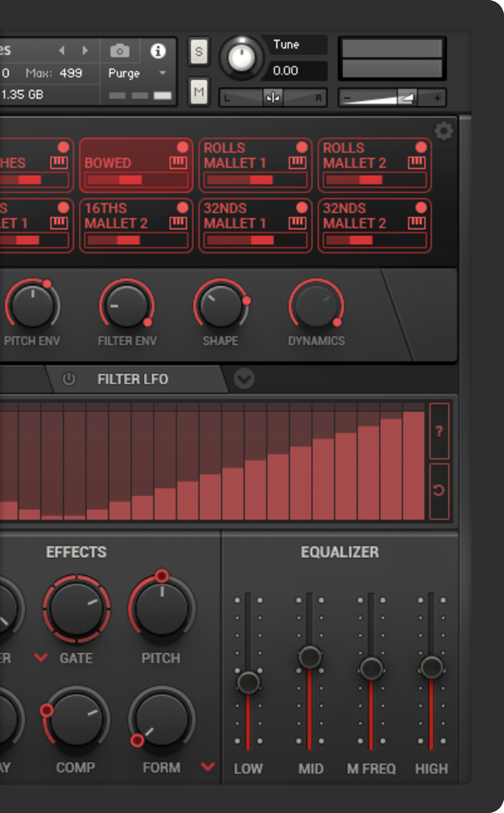Click keyboard icon on 32NDS MALLET 1

pyautogui.click(x=298, y=223)
